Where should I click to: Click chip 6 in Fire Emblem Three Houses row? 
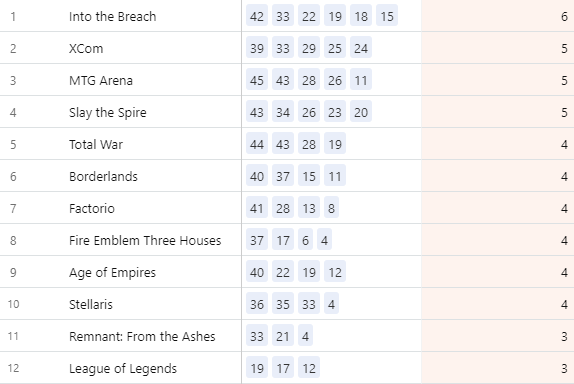pyautogui.click(x=305, y=240)
